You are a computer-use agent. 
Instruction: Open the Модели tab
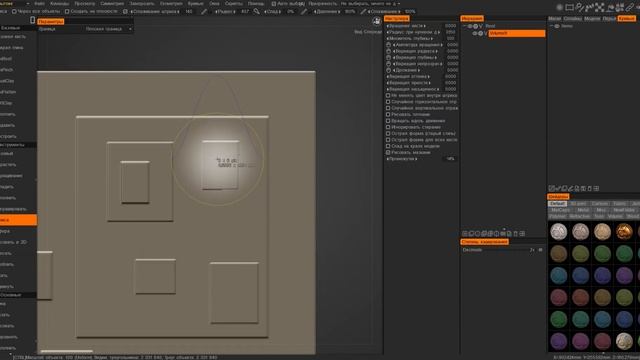[x=591, y=18]
